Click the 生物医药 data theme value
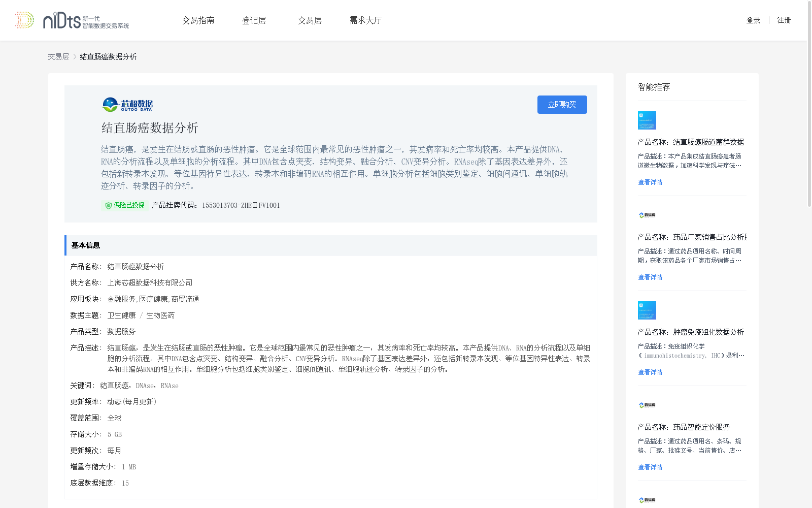This screenshot has height=508, width=812. click(x=160, y=315)
